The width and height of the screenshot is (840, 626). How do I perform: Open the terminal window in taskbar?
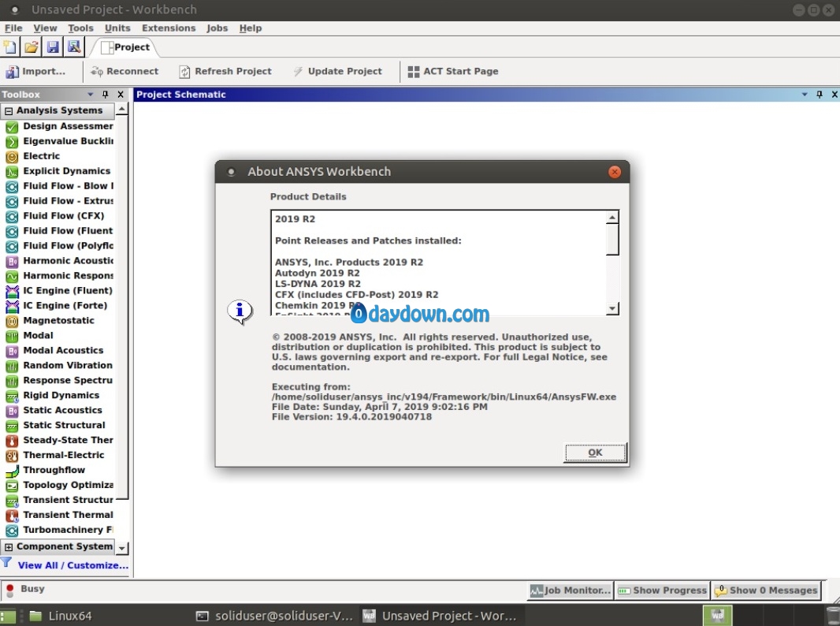coord(275,616)
